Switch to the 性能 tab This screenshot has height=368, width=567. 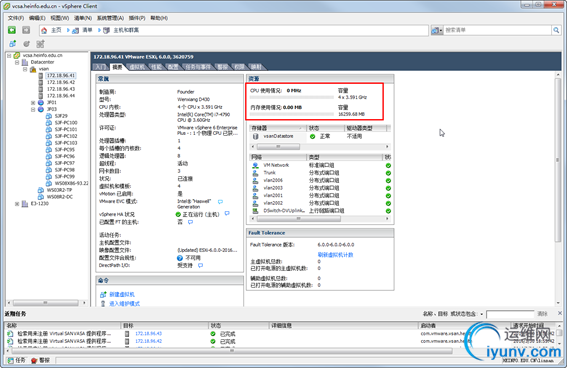click(x=156, y=67)
